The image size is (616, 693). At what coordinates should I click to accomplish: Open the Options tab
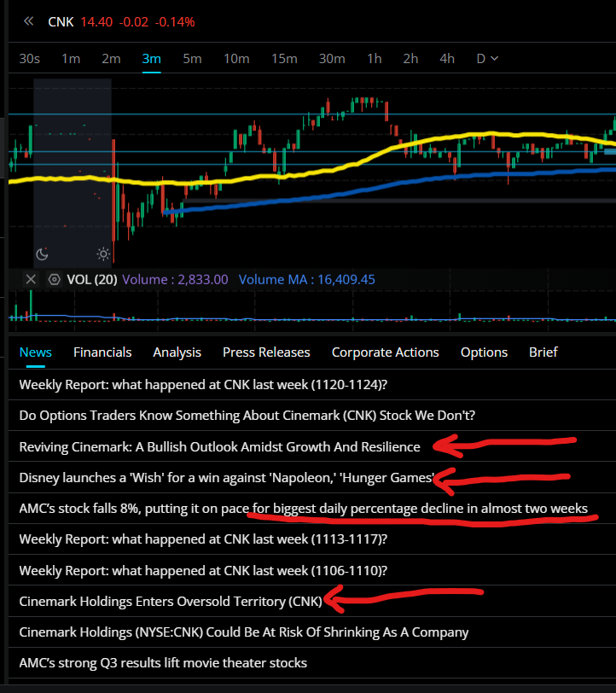(484, 352)
